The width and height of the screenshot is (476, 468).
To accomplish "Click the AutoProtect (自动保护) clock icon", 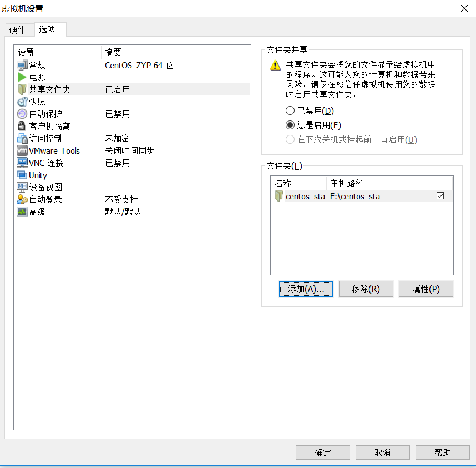I will click(x=22, y=114).
